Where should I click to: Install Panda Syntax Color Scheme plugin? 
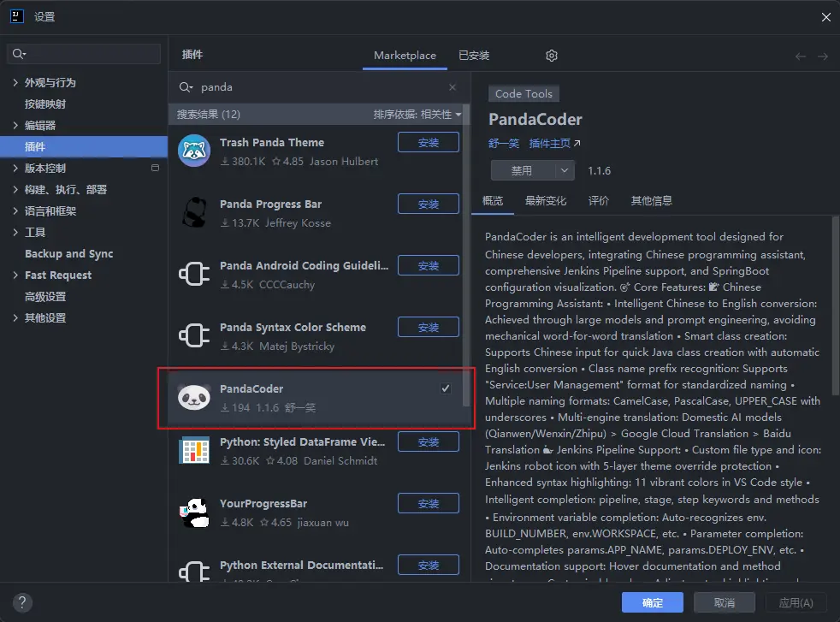[x=428, y=328]
